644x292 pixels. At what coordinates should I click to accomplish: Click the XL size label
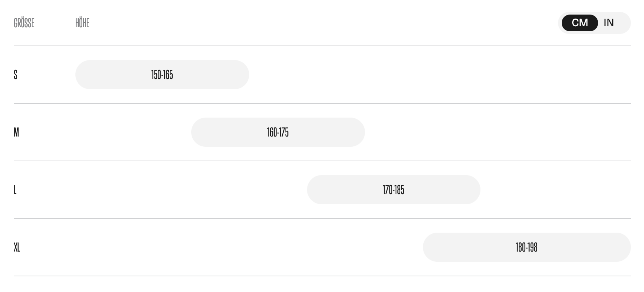pyautogui.click(x=17, y=247)
